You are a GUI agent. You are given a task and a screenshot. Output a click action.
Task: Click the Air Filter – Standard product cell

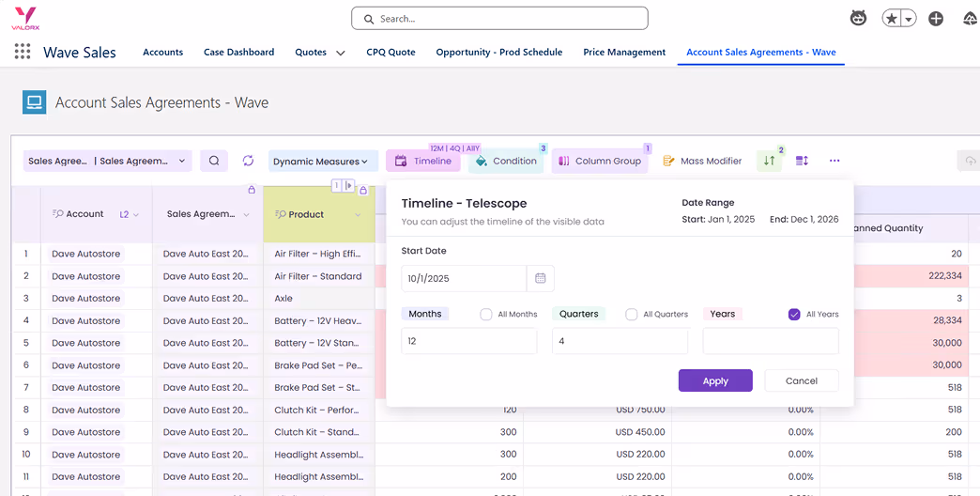(319, 276)
